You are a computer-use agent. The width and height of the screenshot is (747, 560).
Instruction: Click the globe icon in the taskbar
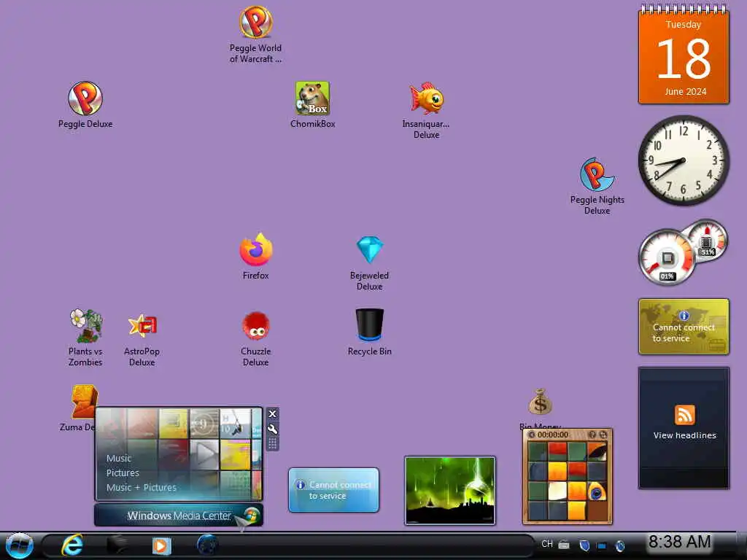[x=207, y=545]
